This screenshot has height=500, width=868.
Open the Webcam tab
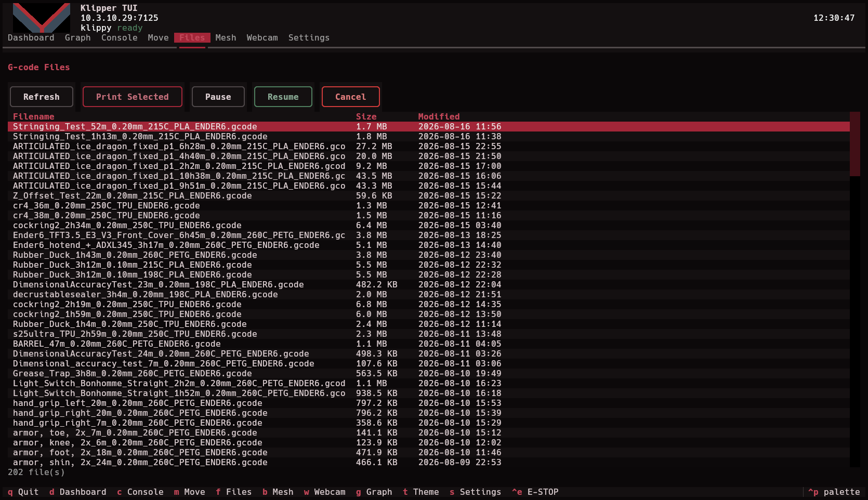pyautogui.click(x=262, y=38)
